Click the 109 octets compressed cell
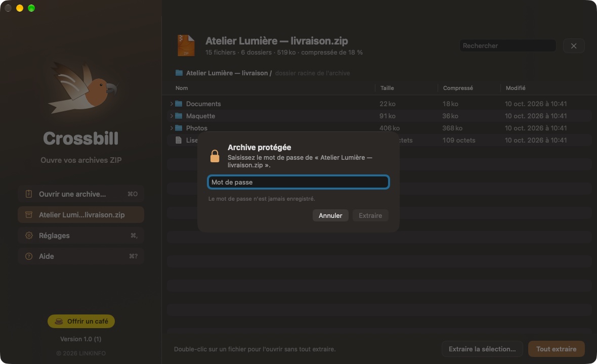The height and width of the screenshot is (364, 597). pos(459,141)
